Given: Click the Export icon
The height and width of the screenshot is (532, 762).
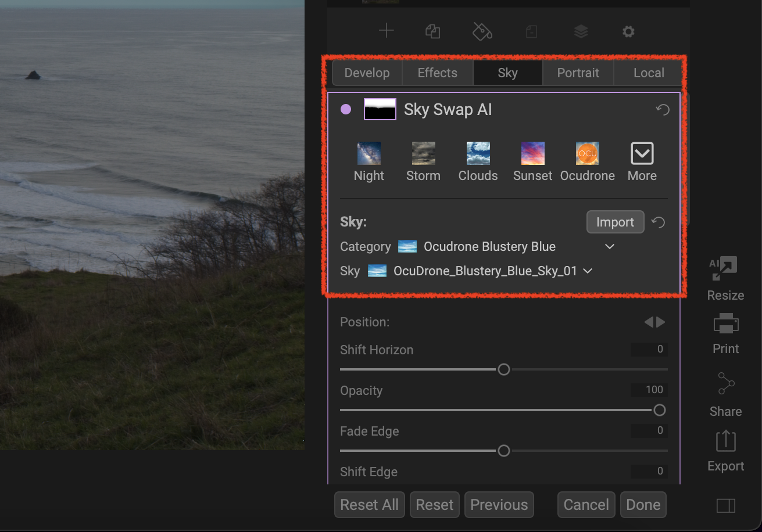Looking at the screenshot, I should [x=725, y=441].
